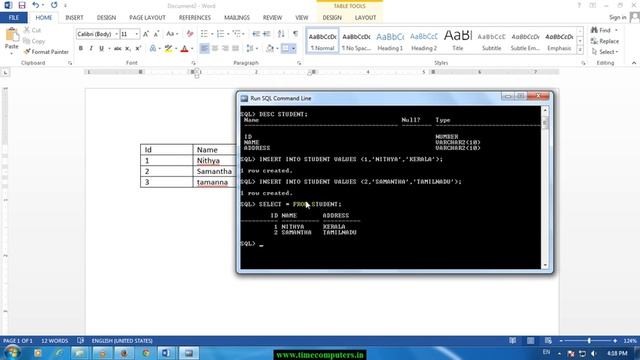Activate the Format Painter tool
The image size is (640, 360).
[46, 52]
